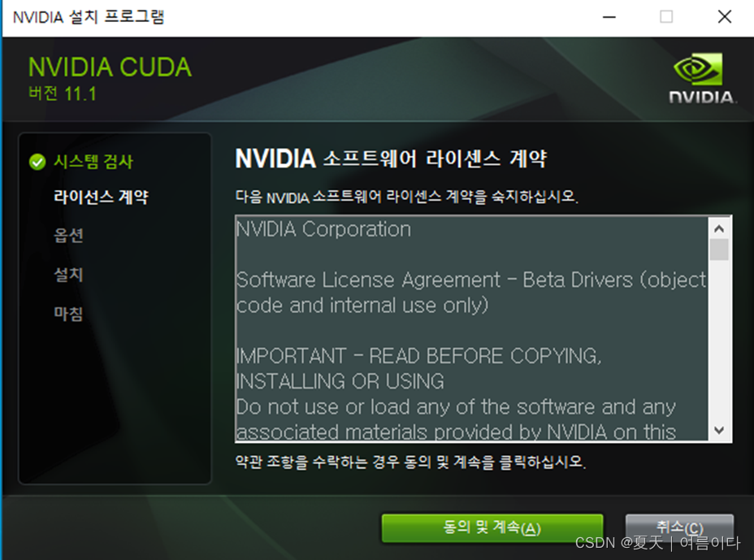Click the 'INSTALLING OR USING' text line

(340, 381)
